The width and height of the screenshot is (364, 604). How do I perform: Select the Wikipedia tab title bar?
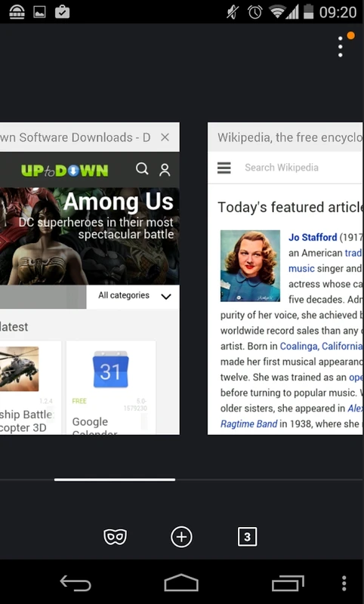click(x=285, y=137)
